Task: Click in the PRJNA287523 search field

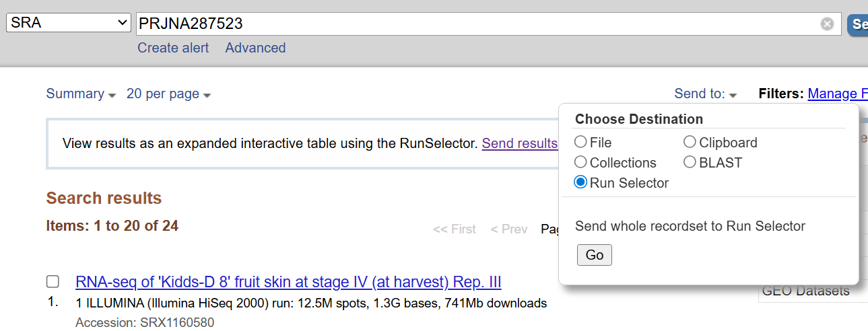Action: point(471,24)
